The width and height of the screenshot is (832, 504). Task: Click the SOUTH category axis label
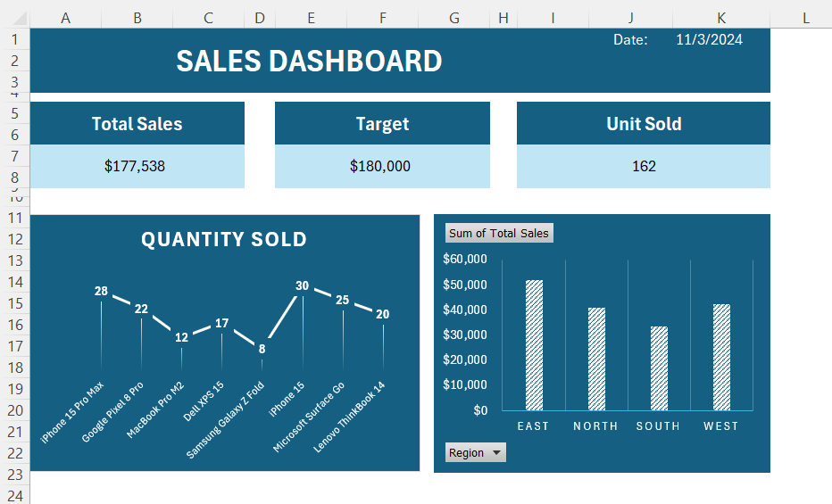659,426
